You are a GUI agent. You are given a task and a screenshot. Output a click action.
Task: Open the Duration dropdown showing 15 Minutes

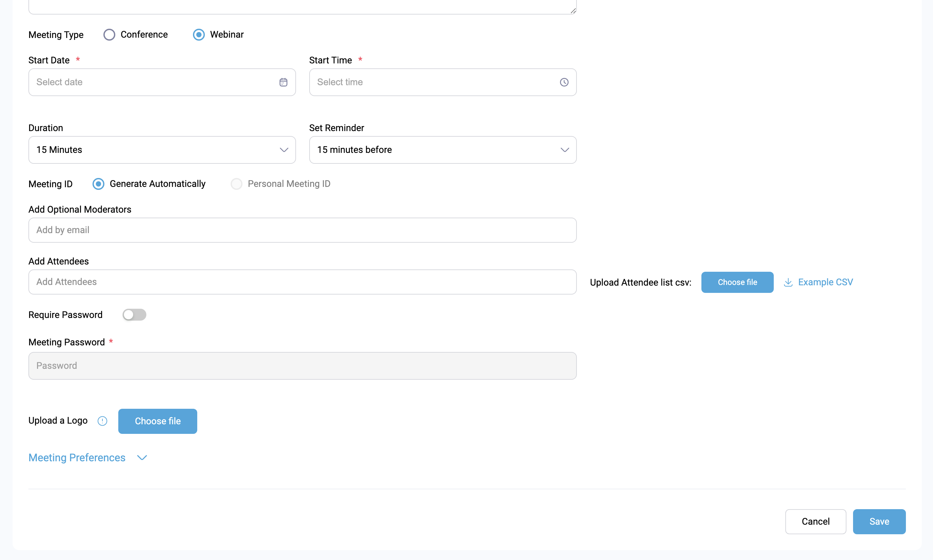pyautogui.click(x=162, y=150)
